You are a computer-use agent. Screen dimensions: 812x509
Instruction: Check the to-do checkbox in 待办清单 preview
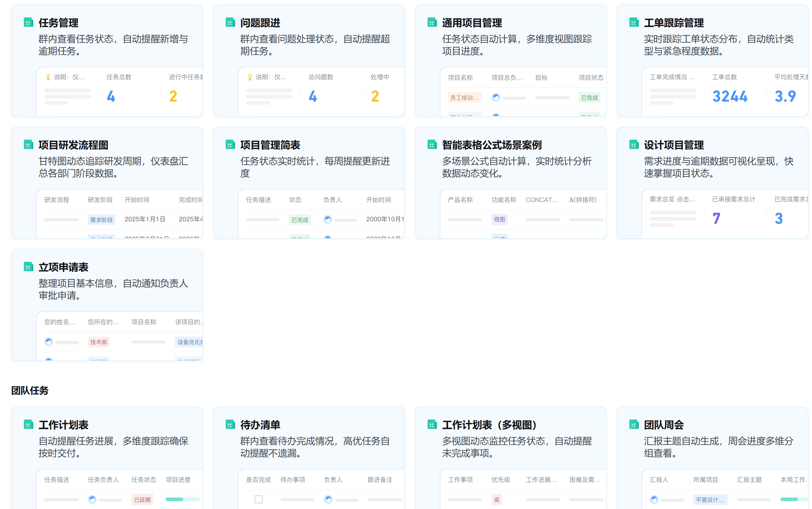tap(258, 500)
